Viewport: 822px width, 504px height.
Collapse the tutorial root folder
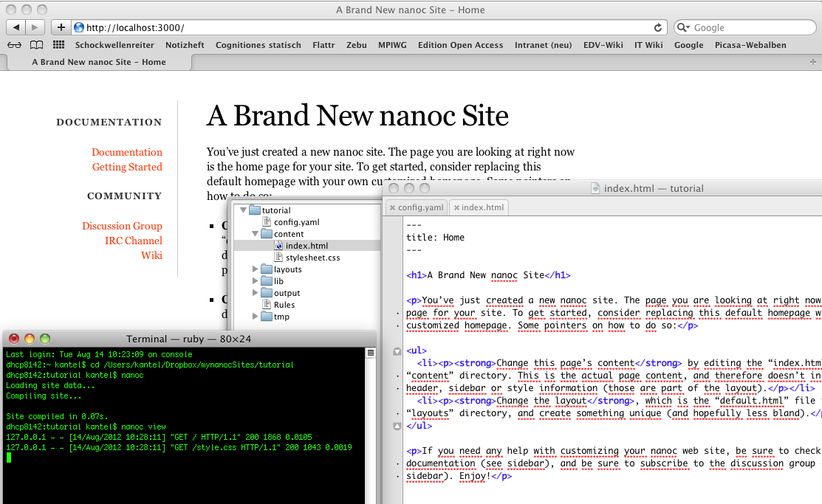(243, 210)
